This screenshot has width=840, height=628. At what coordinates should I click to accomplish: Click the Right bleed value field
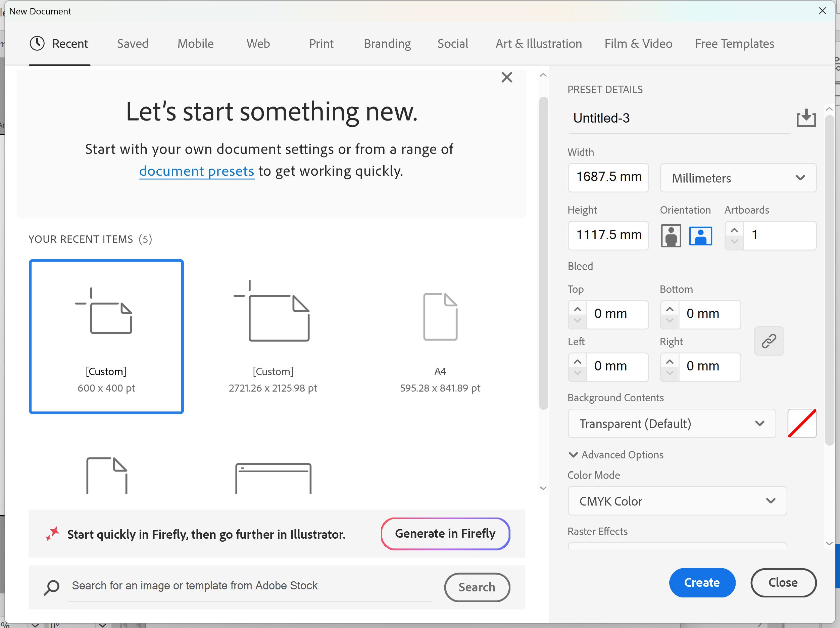click(710, 367)
